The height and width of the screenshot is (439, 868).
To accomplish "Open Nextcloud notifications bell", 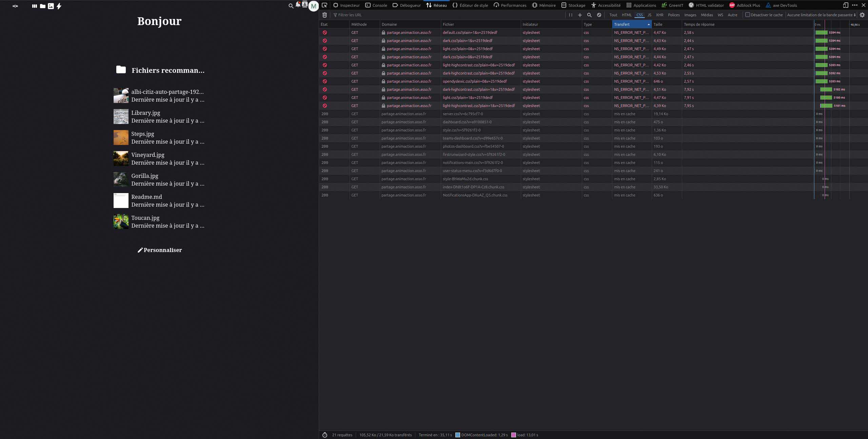I will pos(298,5).
